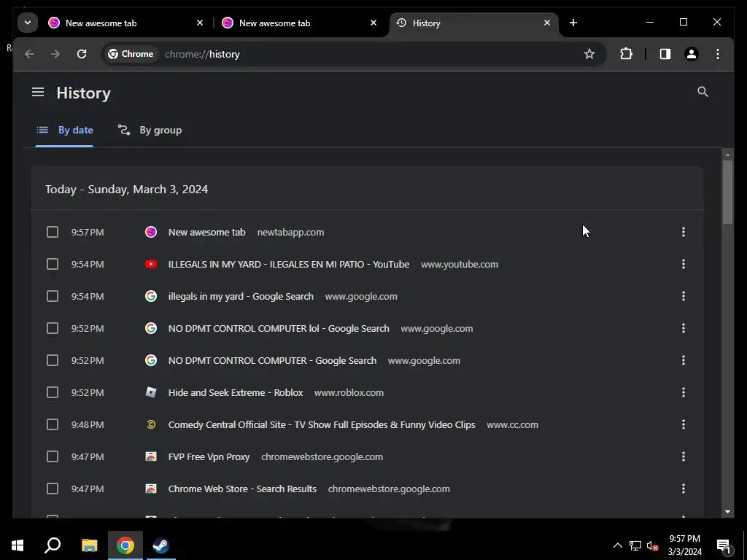Reload the history page
The height and width of the screenshot is (560, 747).
[x=82, y=54]
